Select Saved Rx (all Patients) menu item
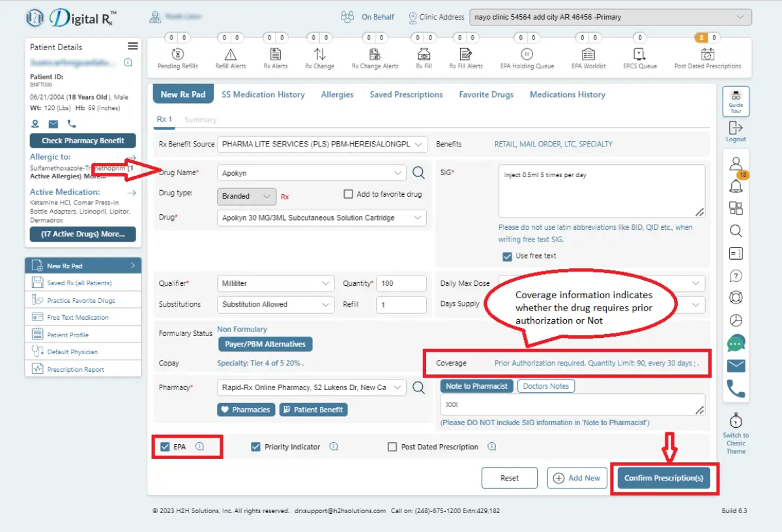This screenshot has height=532, width=782. (x=83, y=283)
